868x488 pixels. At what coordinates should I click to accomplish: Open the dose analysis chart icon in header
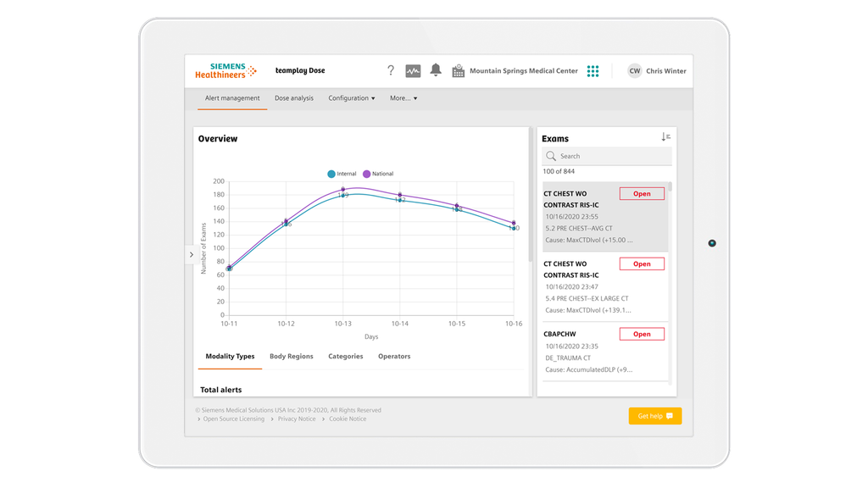[412, 70]
